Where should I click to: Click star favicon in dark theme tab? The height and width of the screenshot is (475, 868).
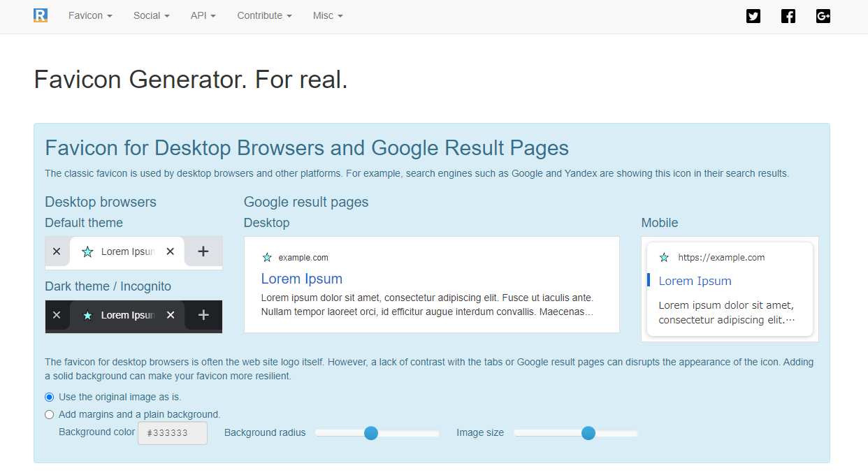click(x=87, y=315)
